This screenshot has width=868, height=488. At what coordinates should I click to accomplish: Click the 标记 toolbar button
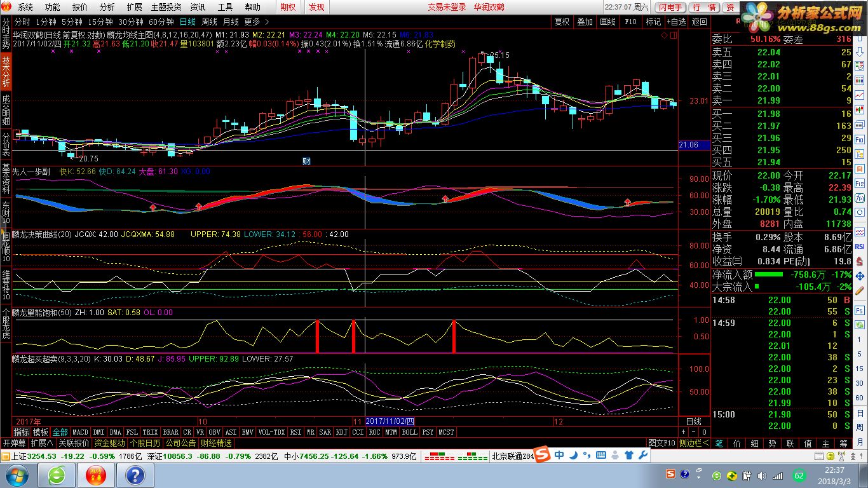pyautogui.click(x=653, y=22)
